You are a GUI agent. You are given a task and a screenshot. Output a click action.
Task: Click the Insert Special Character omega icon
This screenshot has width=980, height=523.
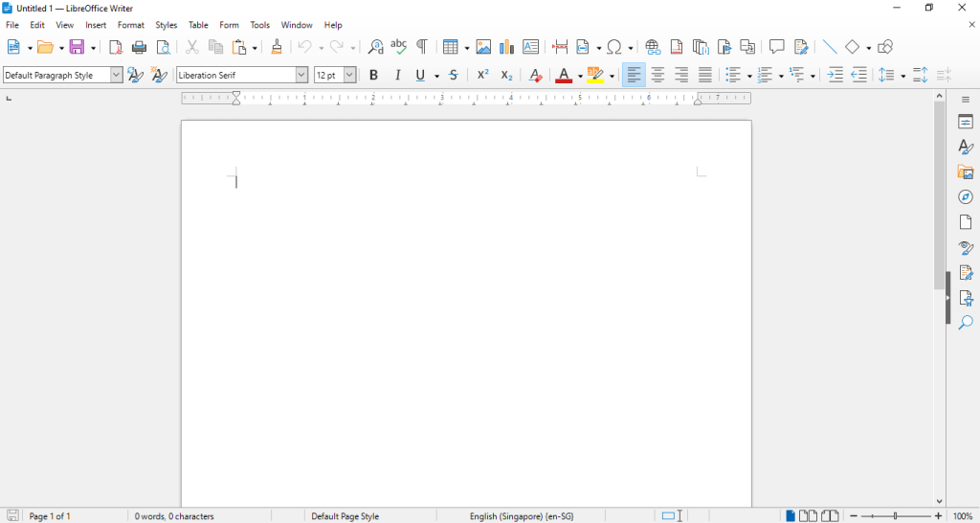coord(614,47)
